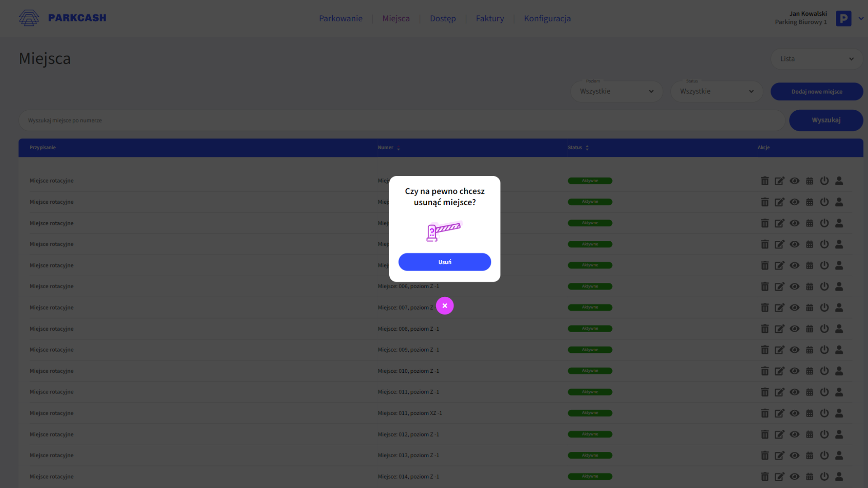The image size is (868, 488).
Task: Open Status Wszystkie dropdown
Action: click(x=717, y=91)
